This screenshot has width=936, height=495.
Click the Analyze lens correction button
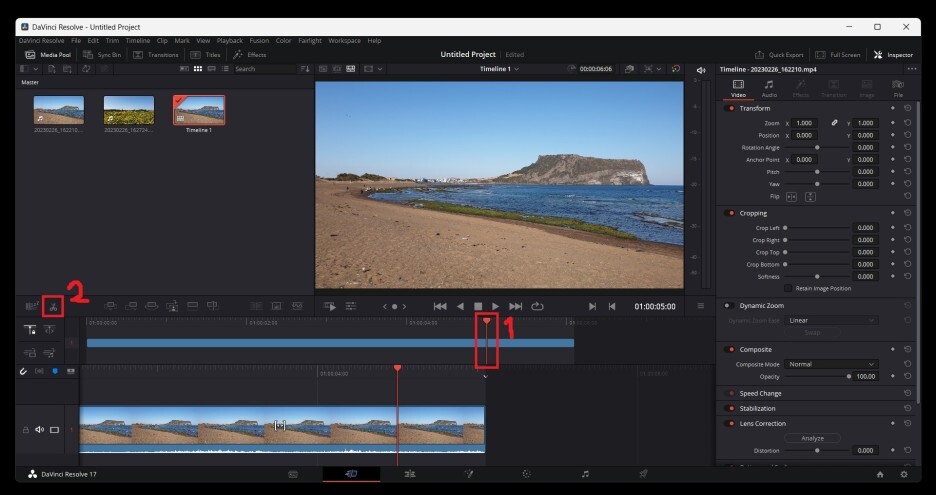pyautogui.click(x=812, y=438)
